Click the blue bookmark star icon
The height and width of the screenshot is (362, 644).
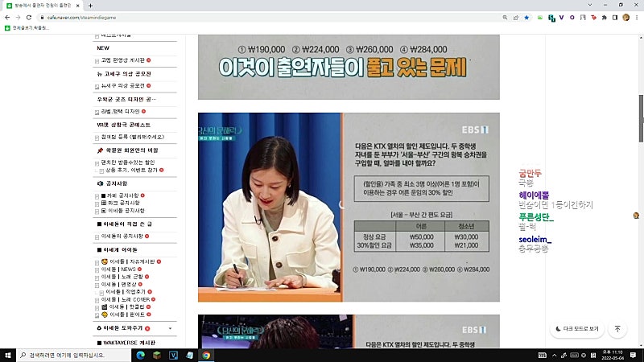click(x=526, y=18)
